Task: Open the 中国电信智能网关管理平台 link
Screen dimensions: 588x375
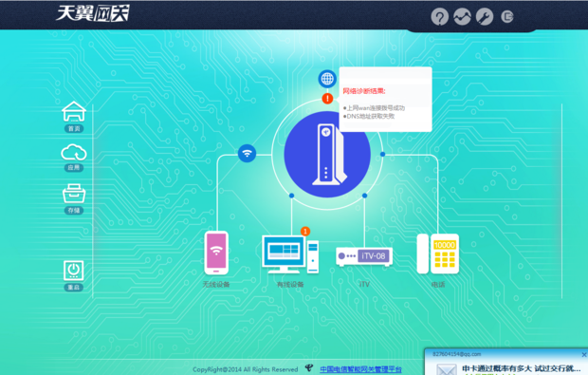Action: coord(360,369)
